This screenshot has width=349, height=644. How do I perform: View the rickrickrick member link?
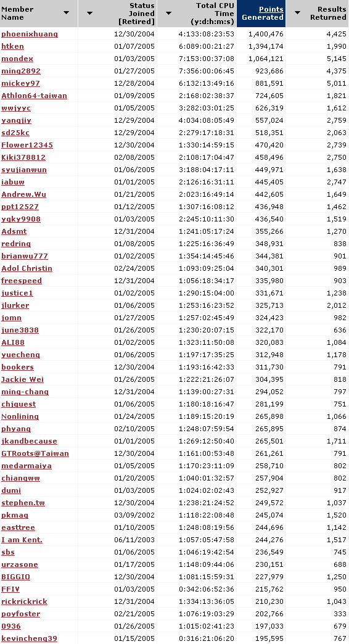tap(24, 601)
